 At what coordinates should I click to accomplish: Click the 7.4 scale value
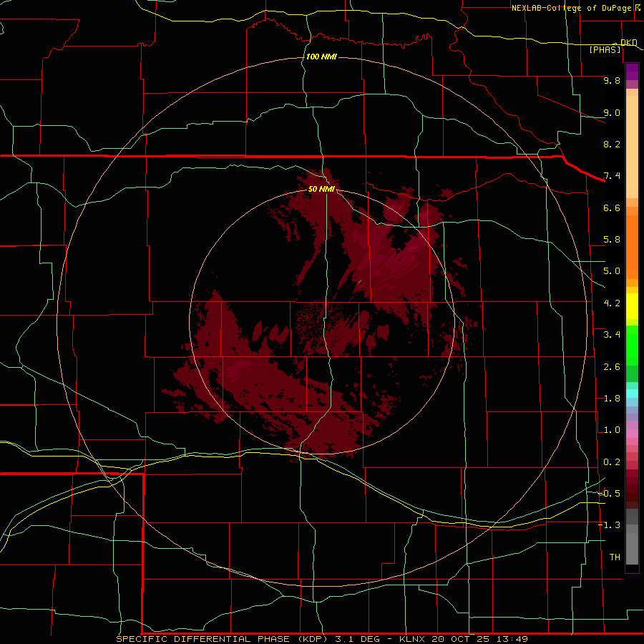point(612,176)
